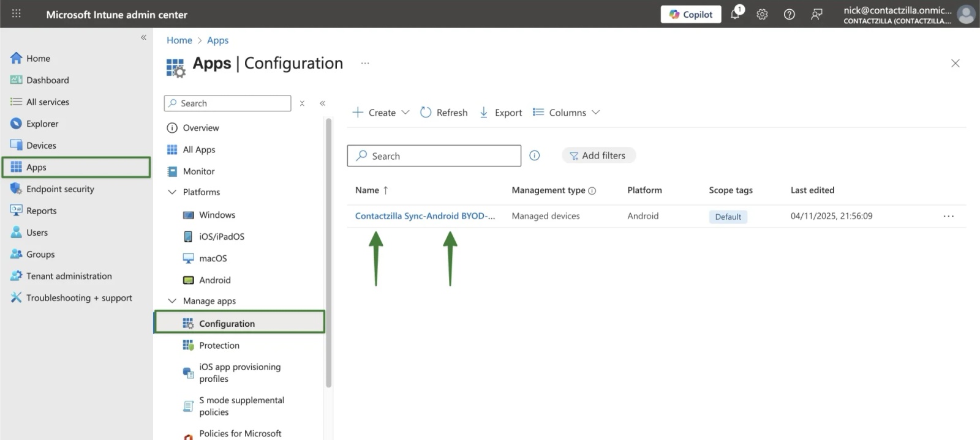
Task: Open the notifications bell icon
Action: pyautogui.click(x=735, y=14)
